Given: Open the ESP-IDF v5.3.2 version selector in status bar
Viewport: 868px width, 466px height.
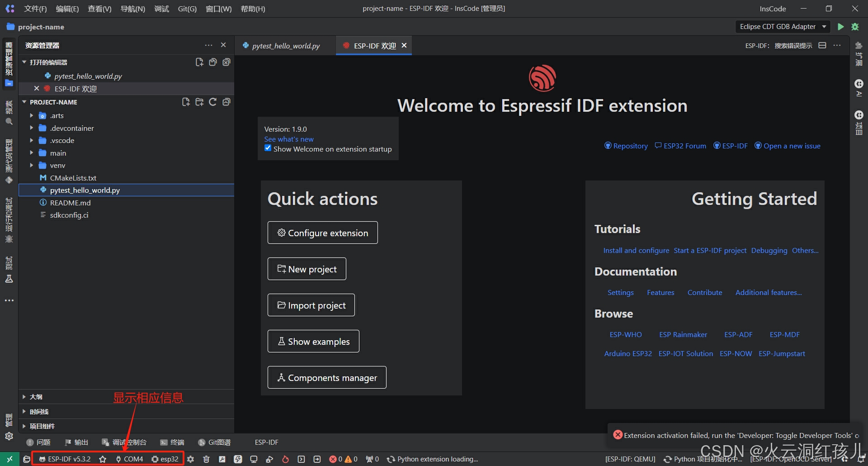Looking at the screenshot, I should point(65,459).
